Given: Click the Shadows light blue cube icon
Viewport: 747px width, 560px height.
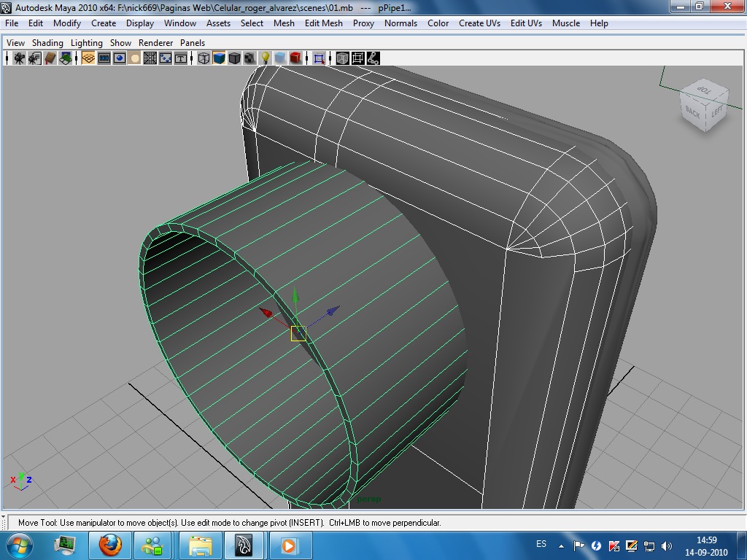Looking at the screenshot, I should [x=280, y=58].
